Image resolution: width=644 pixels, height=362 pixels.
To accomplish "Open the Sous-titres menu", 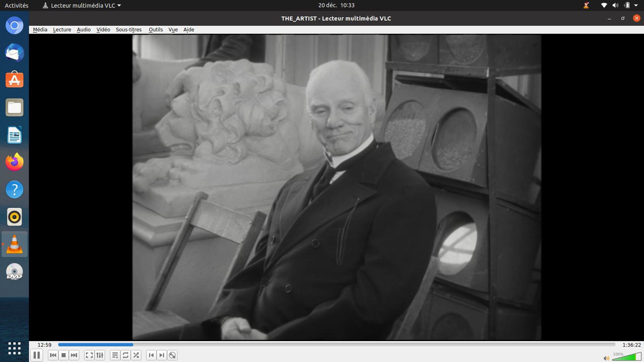I will coord(128,29).
